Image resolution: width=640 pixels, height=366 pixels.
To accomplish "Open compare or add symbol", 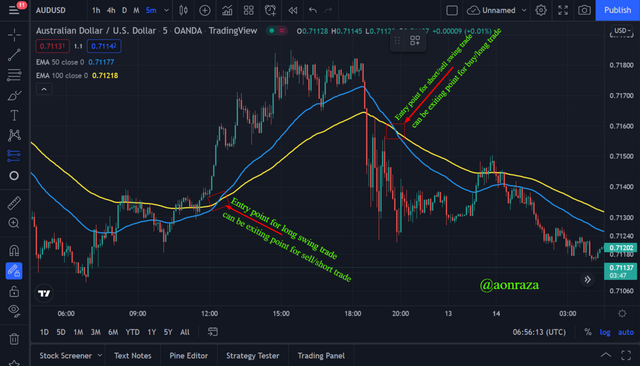I will (x=204, y=10).
